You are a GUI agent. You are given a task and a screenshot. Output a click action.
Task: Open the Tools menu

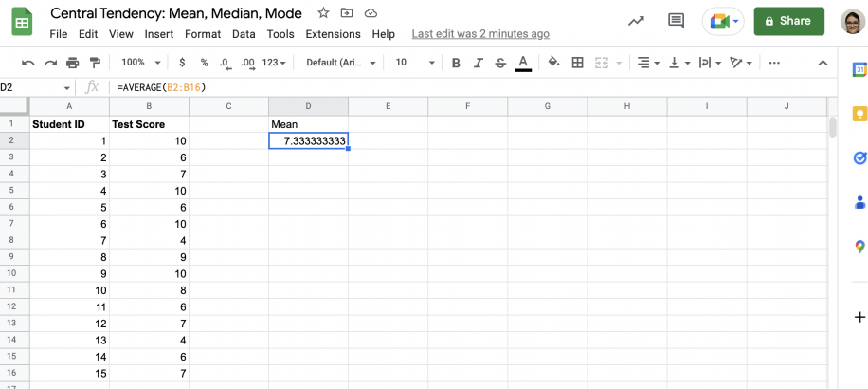tap(280, 34)
